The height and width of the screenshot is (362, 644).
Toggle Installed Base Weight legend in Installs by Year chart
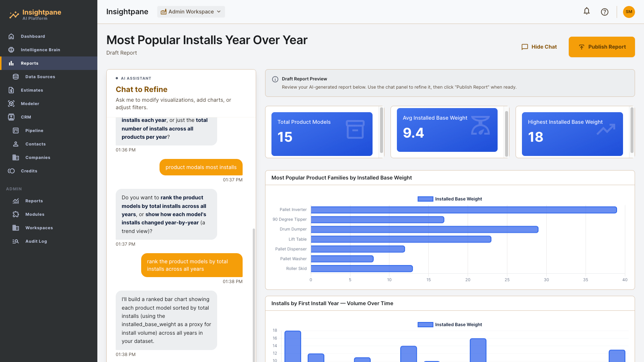(x=450, y=325)
